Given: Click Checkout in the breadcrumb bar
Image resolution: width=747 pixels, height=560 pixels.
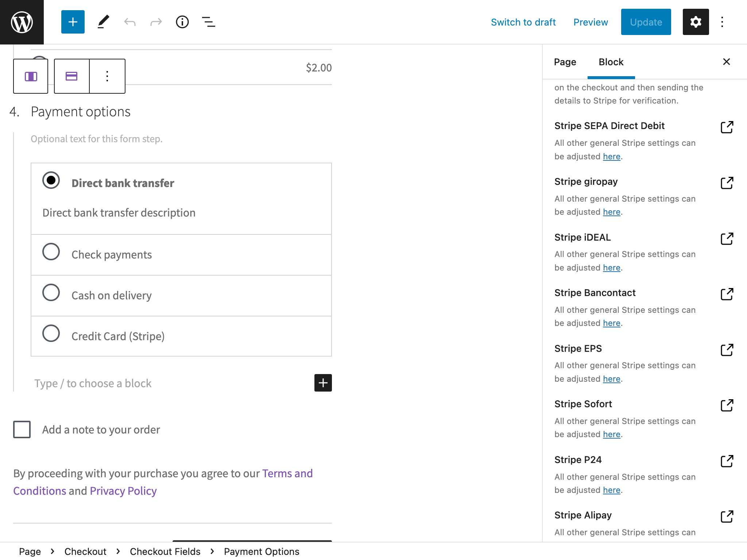Looking at the screenshot, I should pyautogui.click(x=85, y=551).
